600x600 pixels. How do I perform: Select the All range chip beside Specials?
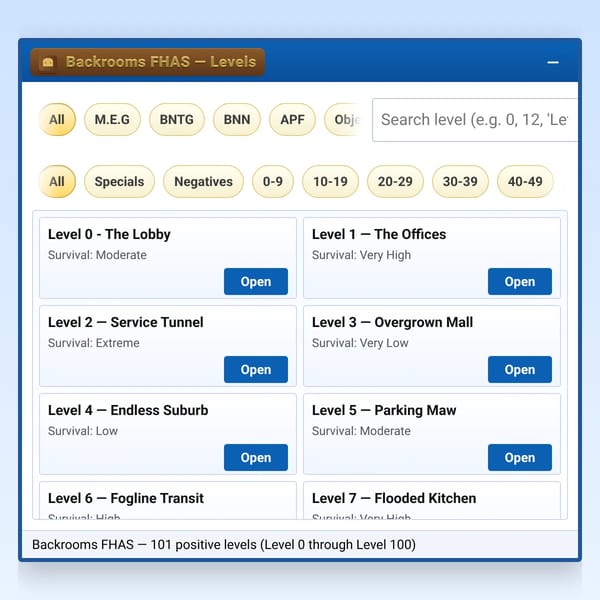coord(57,181)
